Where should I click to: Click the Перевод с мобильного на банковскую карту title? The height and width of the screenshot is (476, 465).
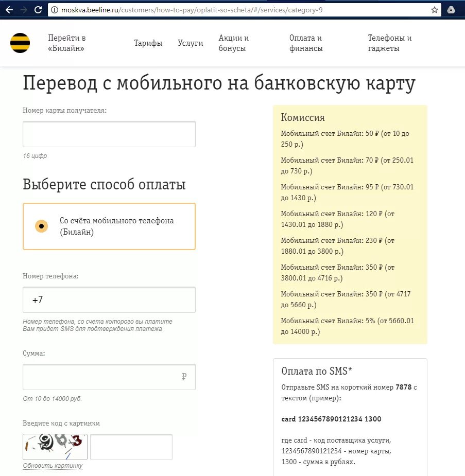(x=219, y=83)
